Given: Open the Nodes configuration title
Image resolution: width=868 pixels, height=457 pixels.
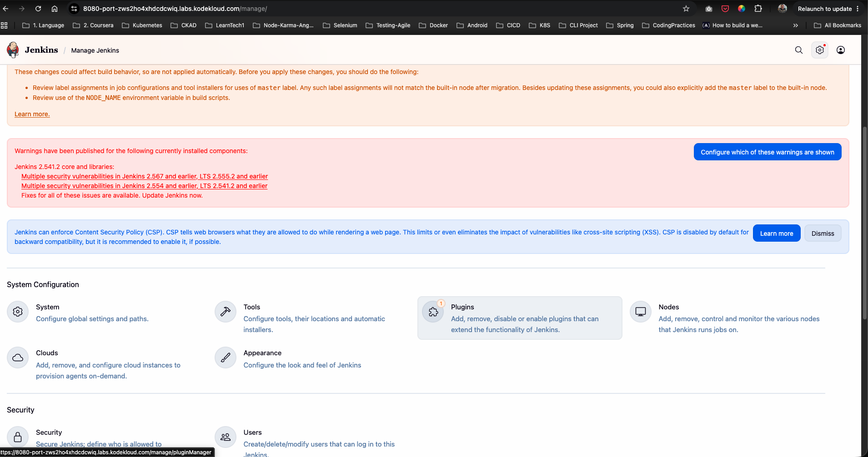Looking at the screenshot, I should (x=669, y=307).
